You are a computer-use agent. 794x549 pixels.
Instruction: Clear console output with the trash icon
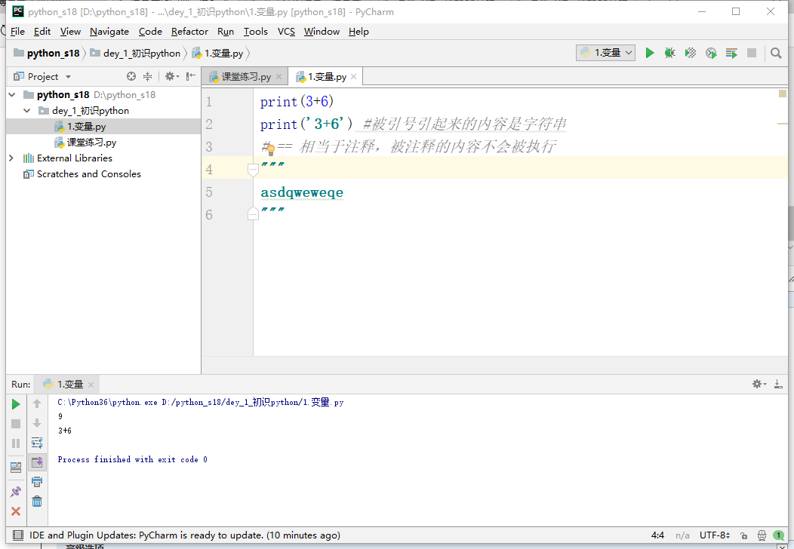coord(37,501)
